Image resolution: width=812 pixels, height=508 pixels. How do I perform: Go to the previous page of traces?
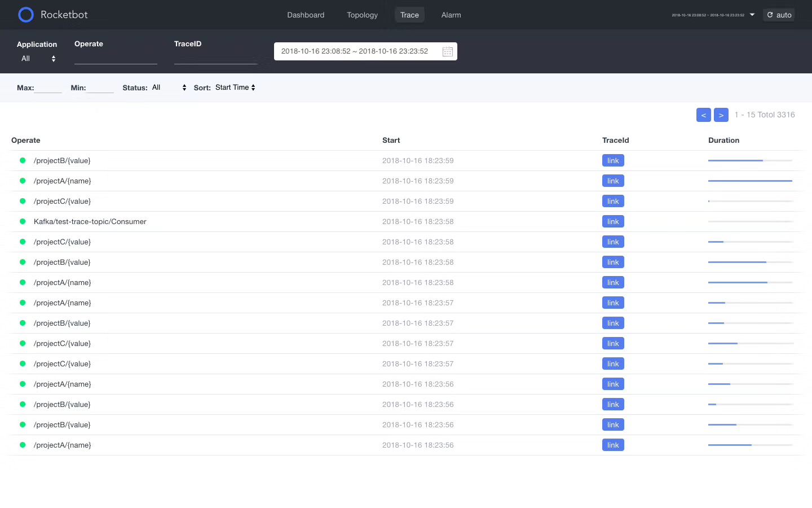point(704,115)
